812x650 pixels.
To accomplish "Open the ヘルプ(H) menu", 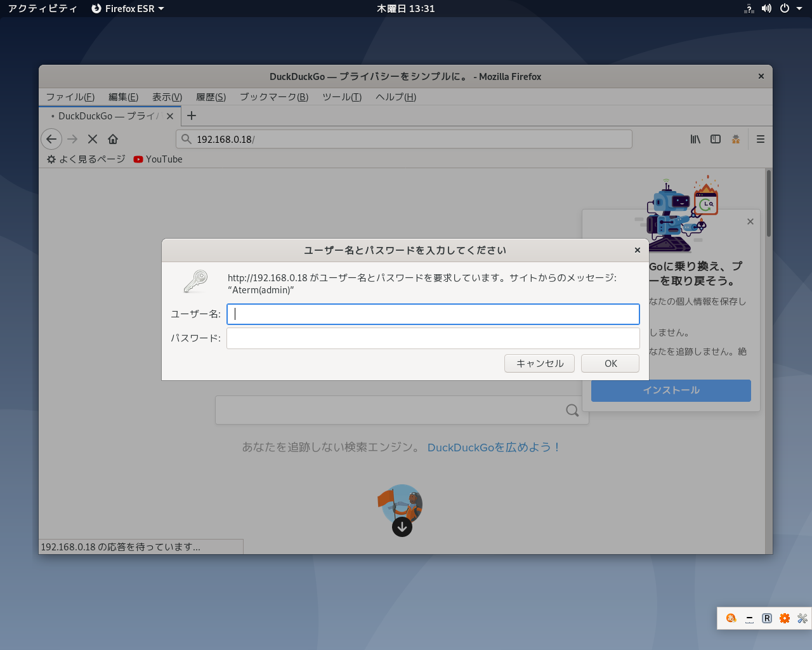I will point(396,96).
